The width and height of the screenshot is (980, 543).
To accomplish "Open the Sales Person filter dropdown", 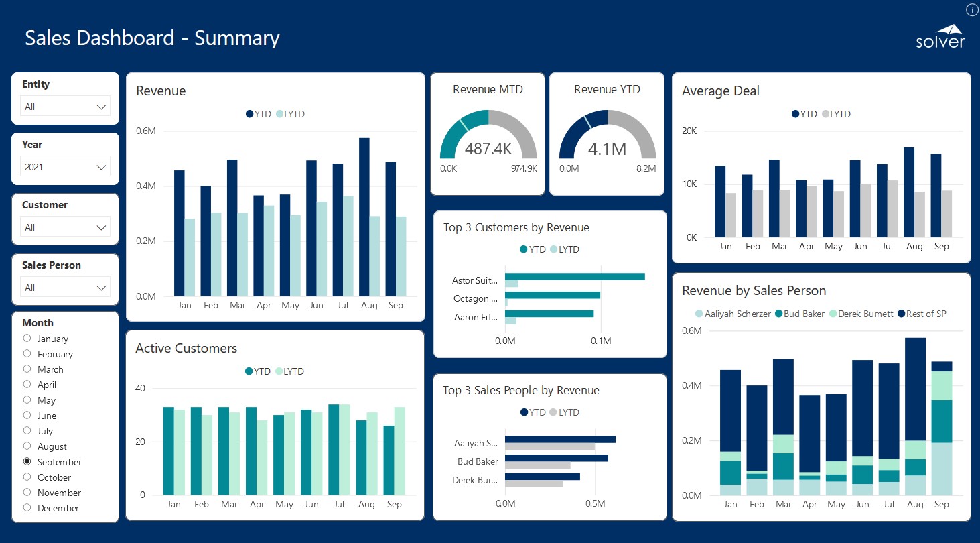I will pyautogui.click(x=65, y=288).
